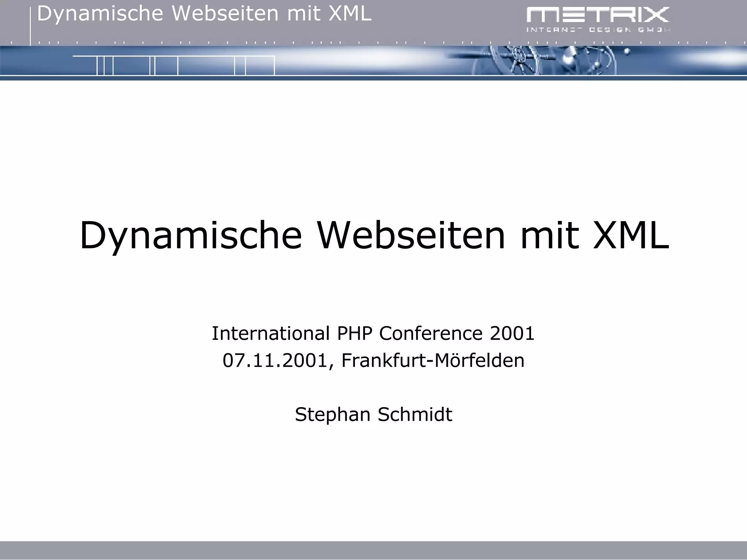Click the empty white area below the author name
Image resolution: width=747 pixels, height=560 pixels.
(x=373, y=485)
